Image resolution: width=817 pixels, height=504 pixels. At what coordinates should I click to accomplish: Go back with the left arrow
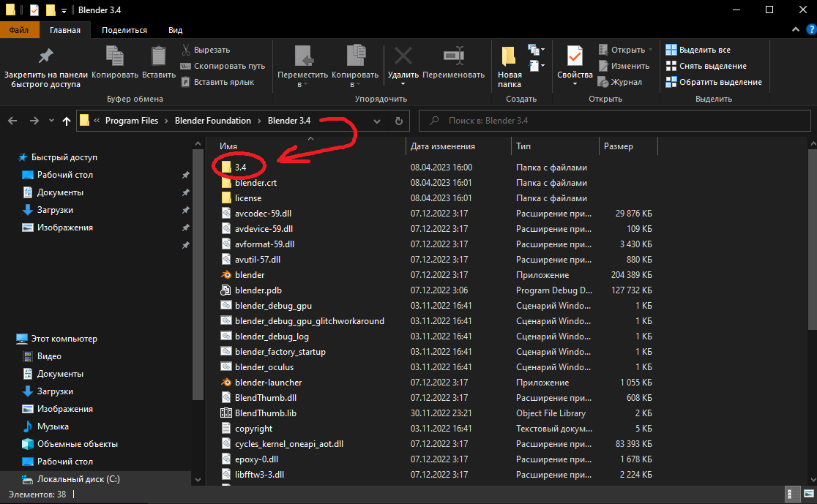pos(12,121)
